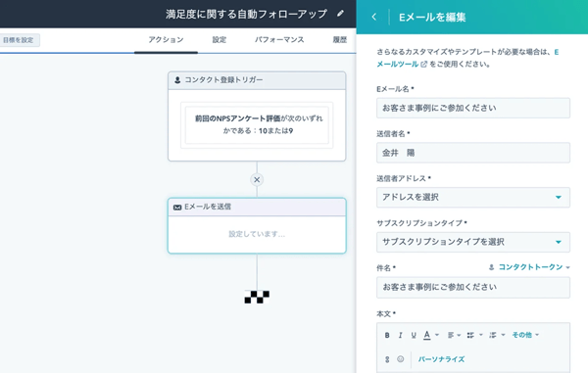Click the workflow title 満足度に関する自動フォローアップ

coord(246,14)
